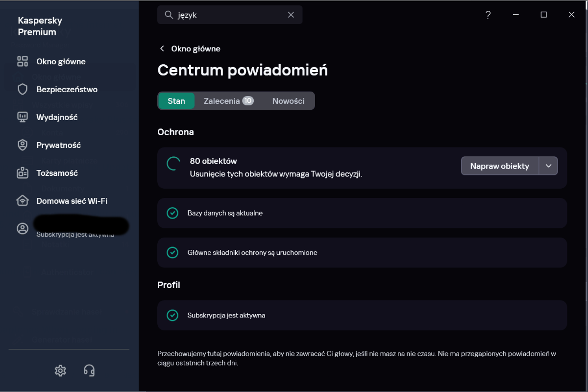The height and width of the screenshot is (392, 588).
Task: Switch to the Nowości tab
Action: pos(289,101)
